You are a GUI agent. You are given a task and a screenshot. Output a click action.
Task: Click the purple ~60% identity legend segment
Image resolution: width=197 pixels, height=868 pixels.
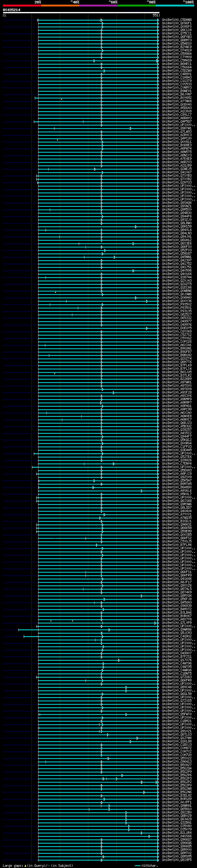pyautogui.click(x=99, y=6)
